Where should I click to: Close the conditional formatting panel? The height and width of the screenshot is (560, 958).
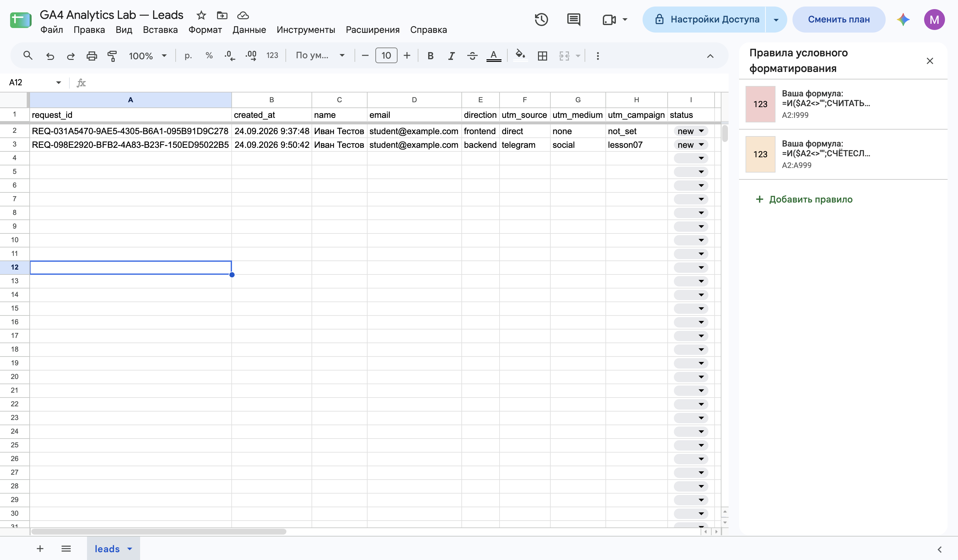[929, 61]
